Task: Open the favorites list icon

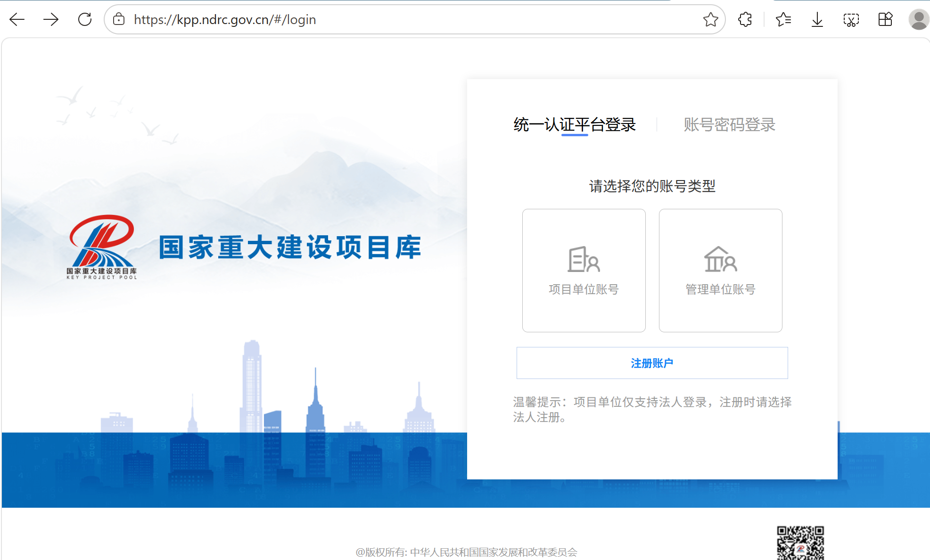Action: (783, 19)
